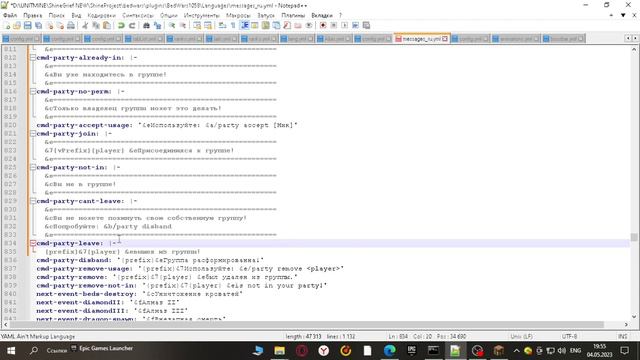Click the cmd-party-disband line text
Image resolution: width=640 pixels, height=360 pixels.
[x=150, y=260]
